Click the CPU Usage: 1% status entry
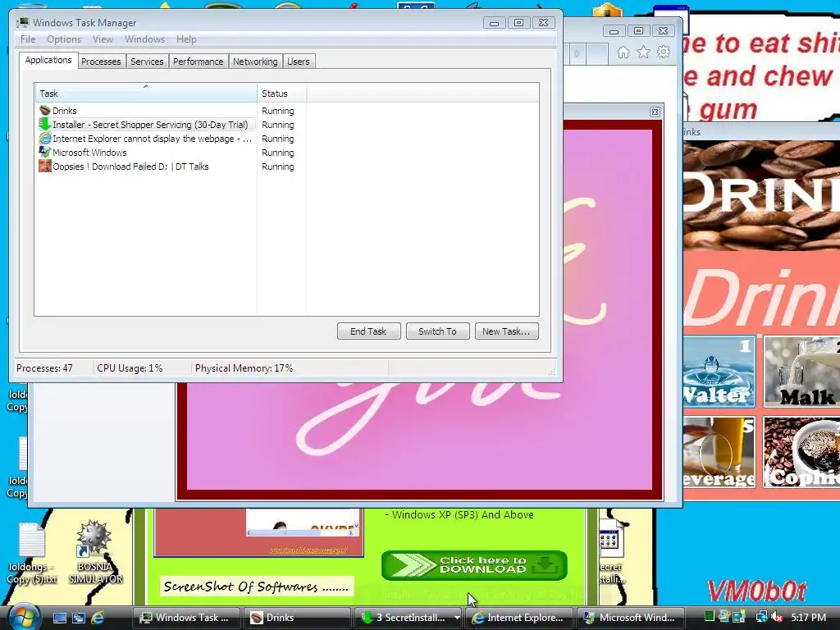The image size is (840, 630). pyautogui.click(x=130, y=368)
